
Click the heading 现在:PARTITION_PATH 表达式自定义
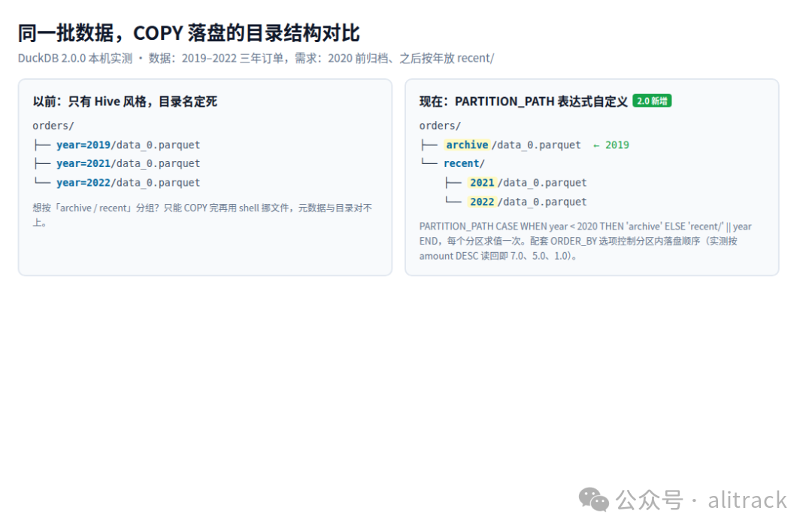(523, 102)
